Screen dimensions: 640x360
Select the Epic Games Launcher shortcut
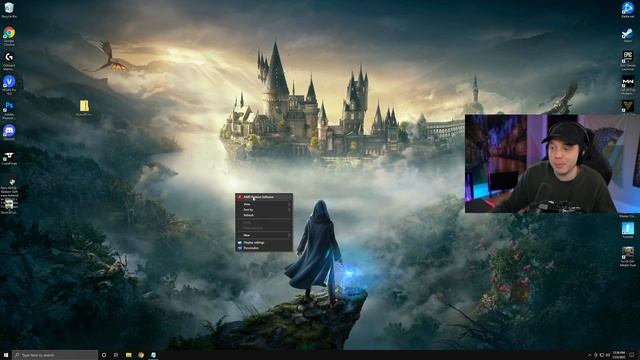pyautogui.click(x=628, y=60)
